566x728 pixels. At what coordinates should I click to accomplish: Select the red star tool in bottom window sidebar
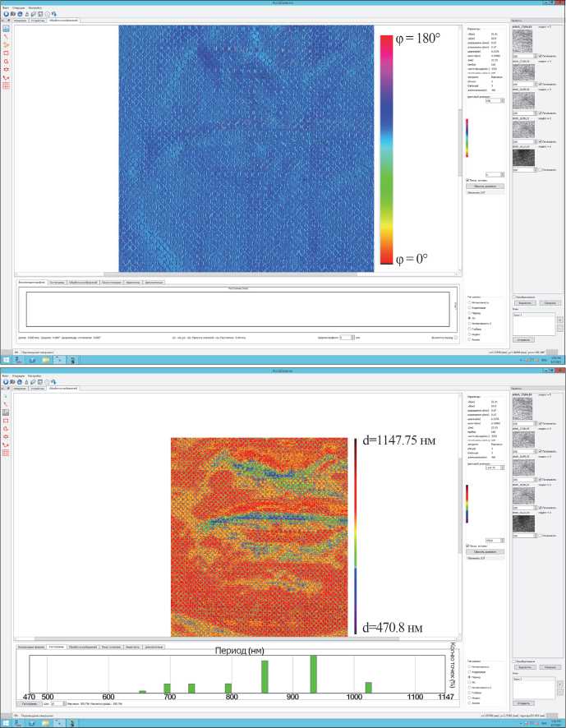click(6, 436)
